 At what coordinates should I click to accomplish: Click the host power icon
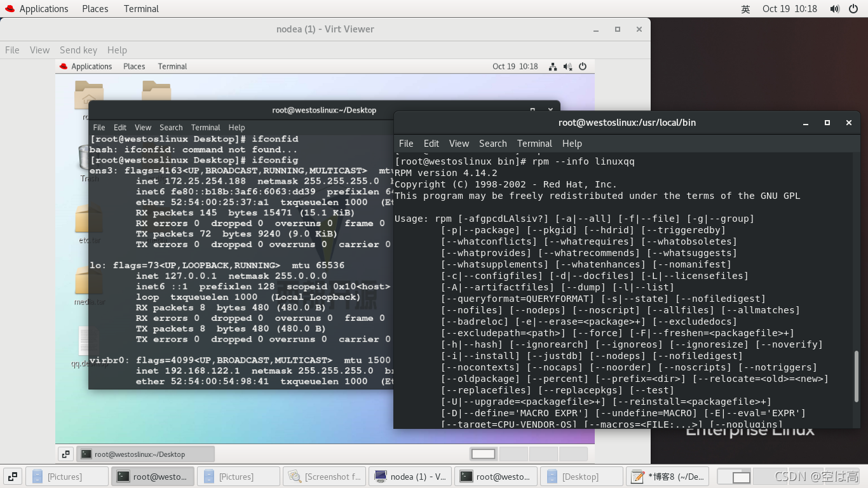[x=853, y=9]
